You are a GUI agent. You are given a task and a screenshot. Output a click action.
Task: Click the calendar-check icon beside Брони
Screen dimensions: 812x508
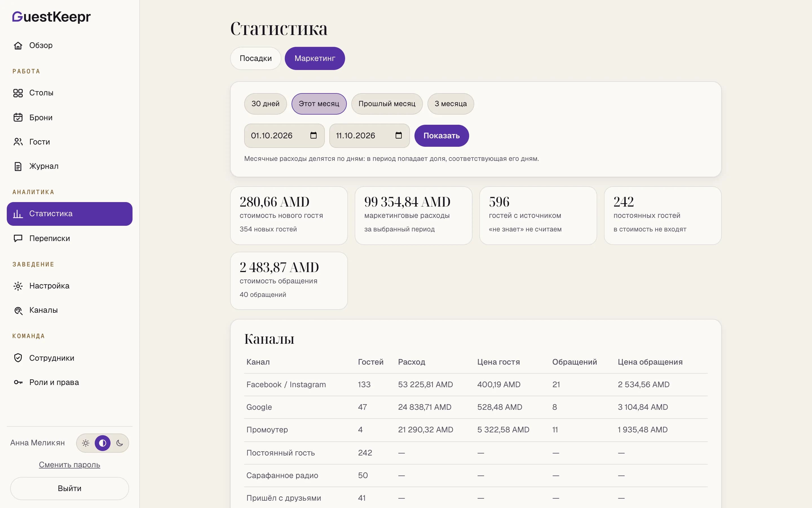(18, 118)
